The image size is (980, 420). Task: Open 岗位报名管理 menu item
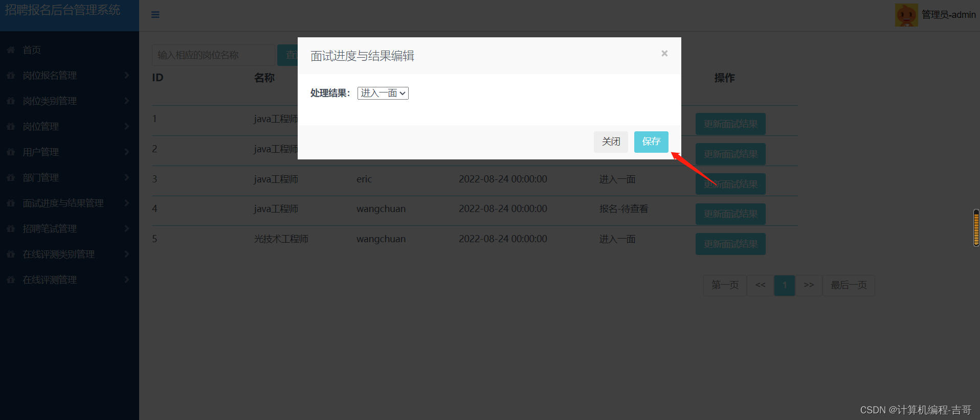50,75
